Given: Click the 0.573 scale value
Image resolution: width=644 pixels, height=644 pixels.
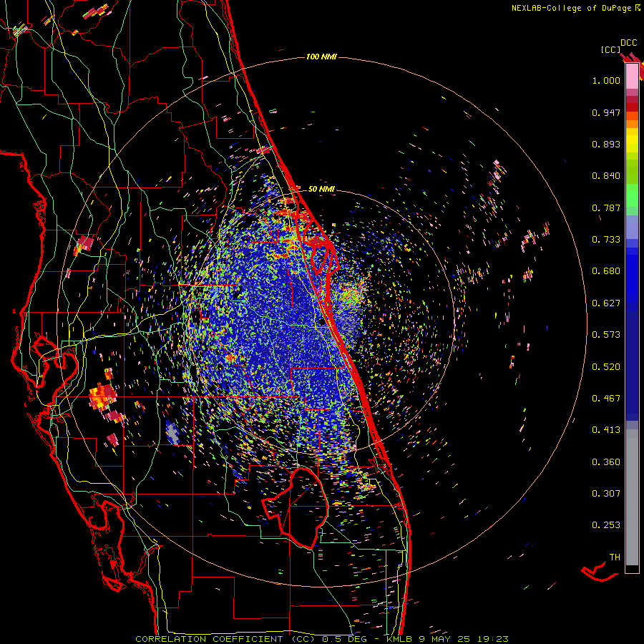Looking at the screenshot, I should (606, 335).
